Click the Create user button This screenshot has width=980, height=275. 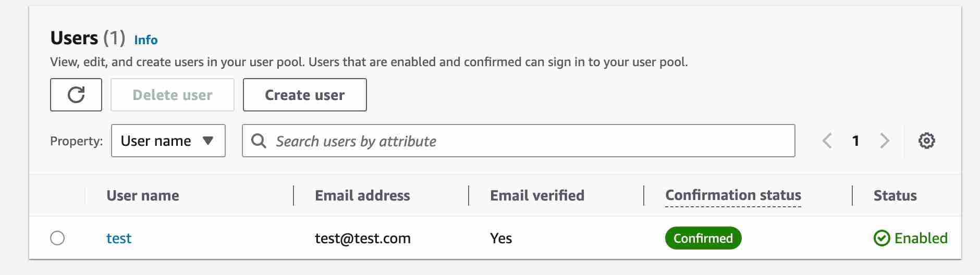click(x=304, y=95)
